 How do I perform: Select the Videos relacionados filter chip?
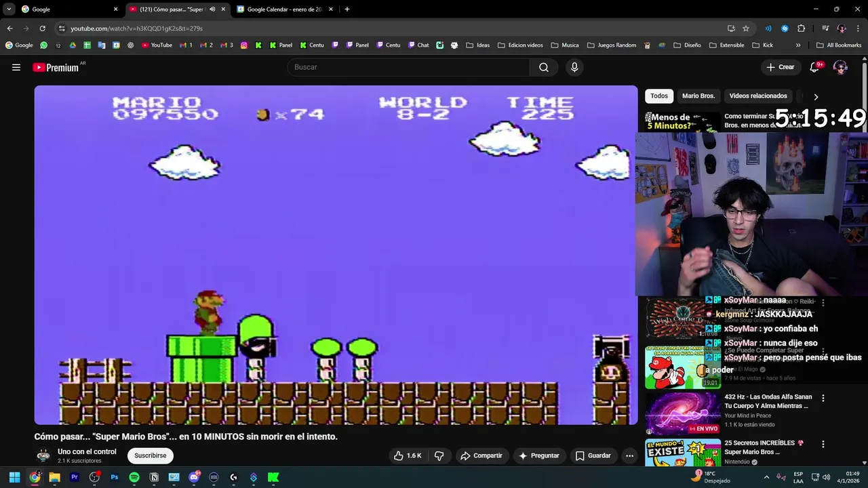click(x=758, y=96)
